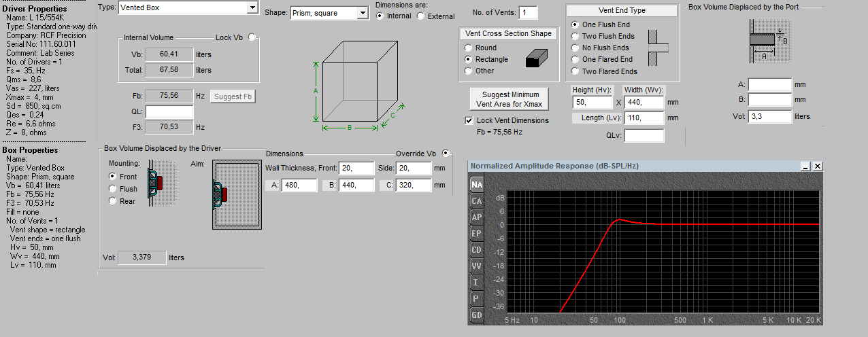Click the Fb frequency field
Image resolution: width=868 pixels, height=337 pixels.
(169, 96)
